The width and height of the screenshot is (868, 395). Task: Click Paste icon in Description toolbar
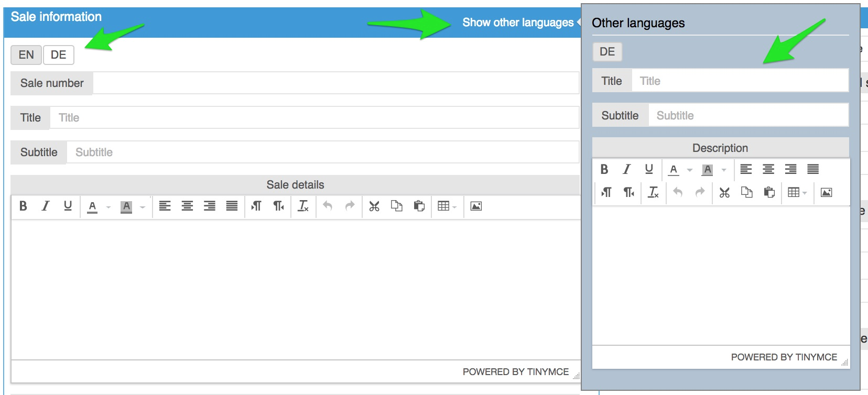pyautogui.click(x=769, y=192)
